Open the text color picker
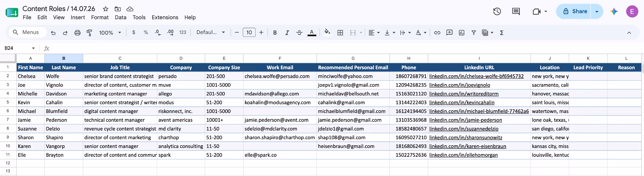This screenshot has width=644, height=176. tap(312, 32)
